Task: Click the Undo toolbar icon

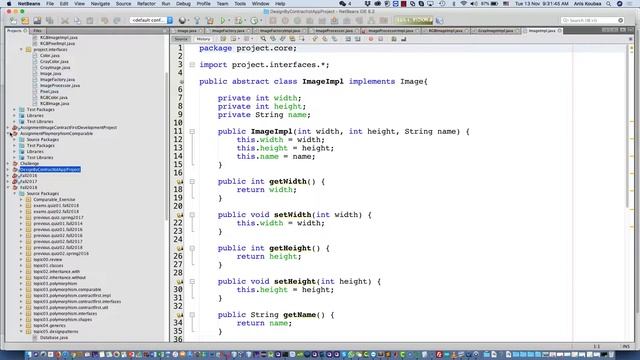Action: coord(104,20)
